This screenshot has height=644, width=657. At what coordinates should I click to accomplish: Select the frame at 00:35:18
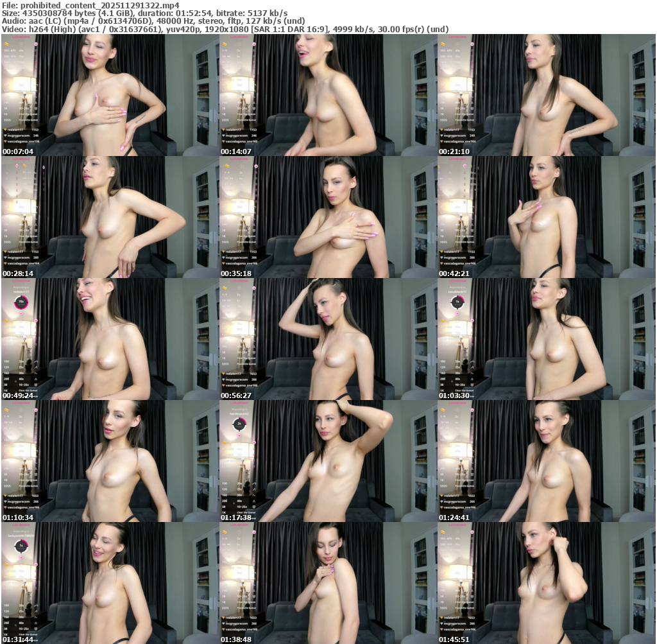tap(328, 217)
